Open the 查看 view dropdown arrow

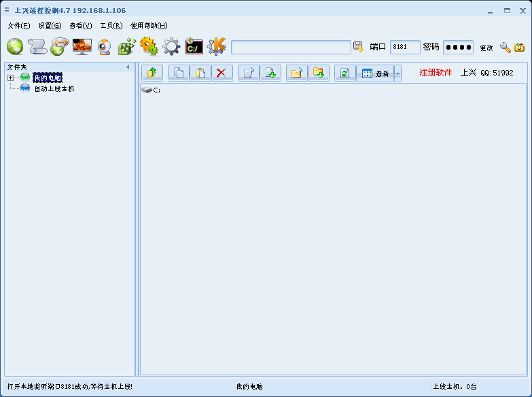[397, 73]
